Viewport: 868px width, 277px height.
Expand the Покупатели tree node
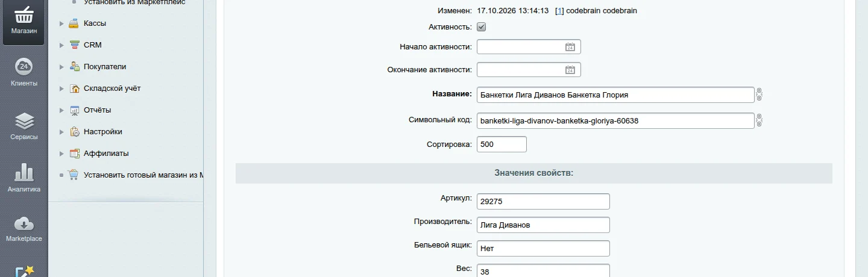[x=61, y=67]
